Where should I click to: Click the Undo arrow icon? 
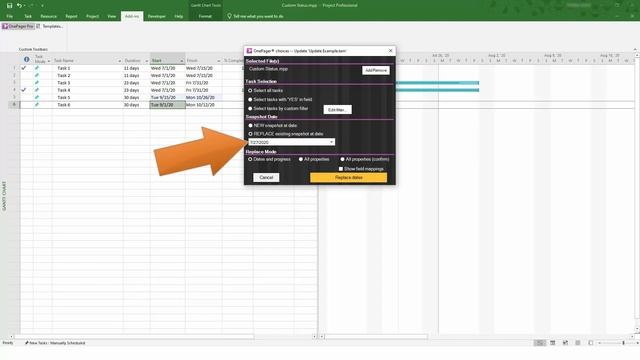19,5
